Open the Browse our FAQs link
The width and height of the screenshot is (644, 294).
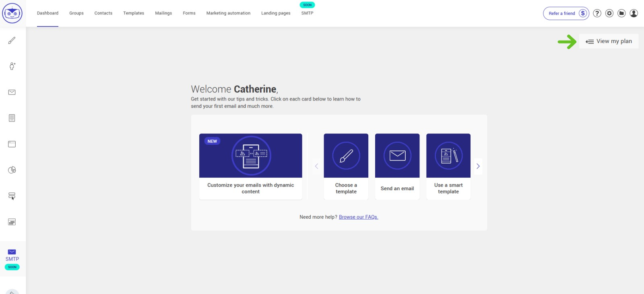click(358, 217)
